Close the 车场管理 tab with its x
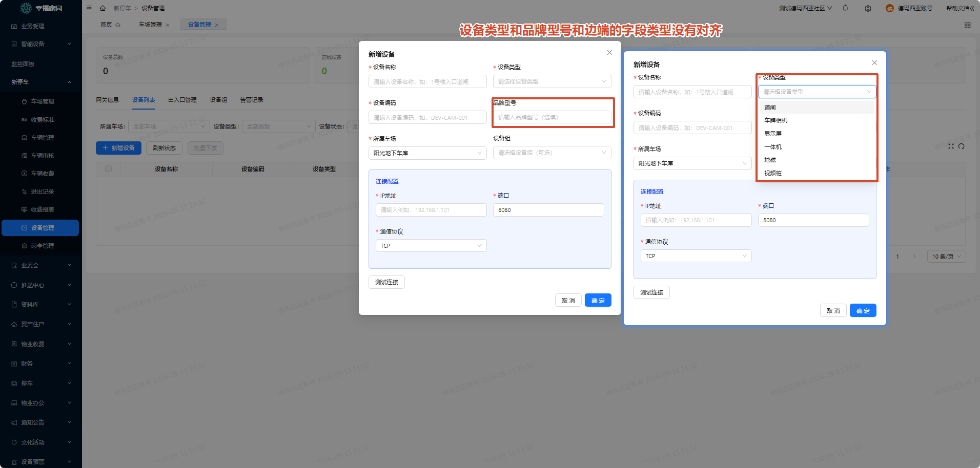Screen dimensions: 980x468 tap(168, 25)
